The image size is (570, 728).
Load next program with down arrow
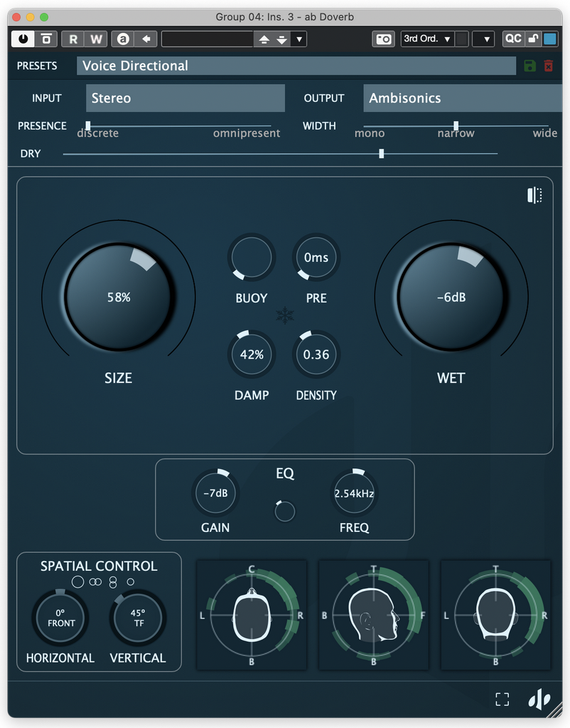pos(282,39)
